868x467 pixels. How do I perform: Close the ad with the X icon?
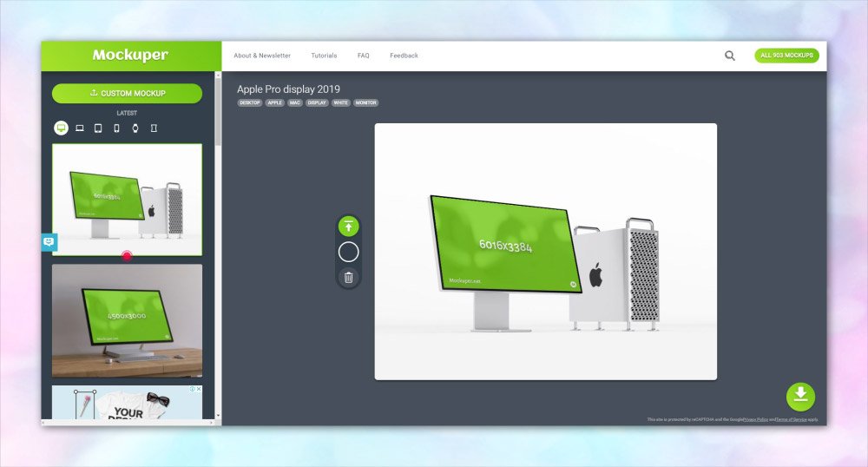(199, 389)
